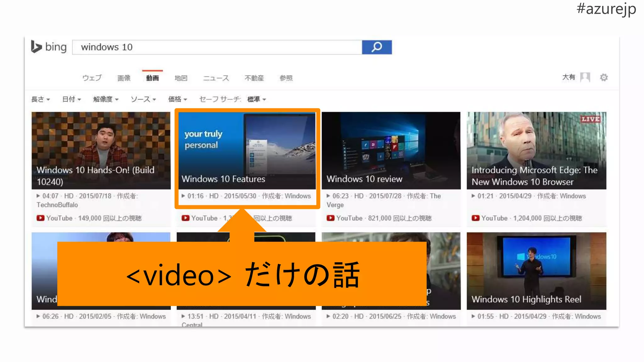Expand the 価格 price filter dropdown
The width and height of the screenshot is (644, 362).
tap(177, 99)
